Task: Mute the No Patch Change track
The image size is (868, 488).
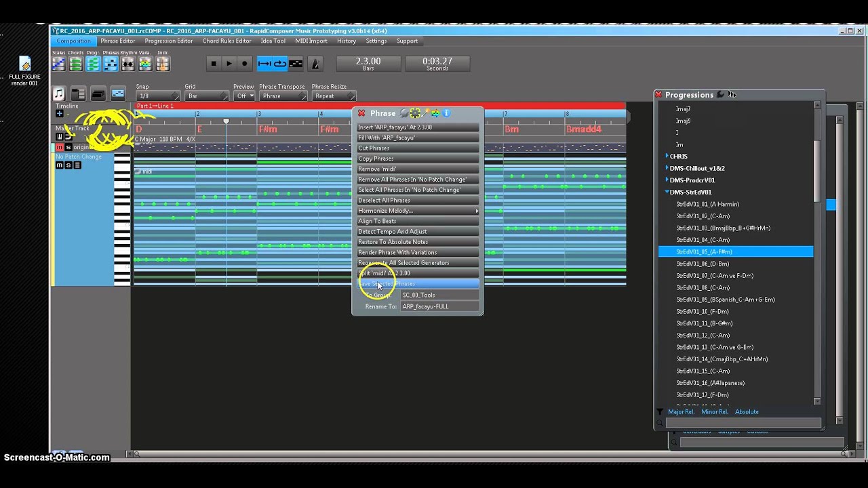Action: click(x=59, y=165)
